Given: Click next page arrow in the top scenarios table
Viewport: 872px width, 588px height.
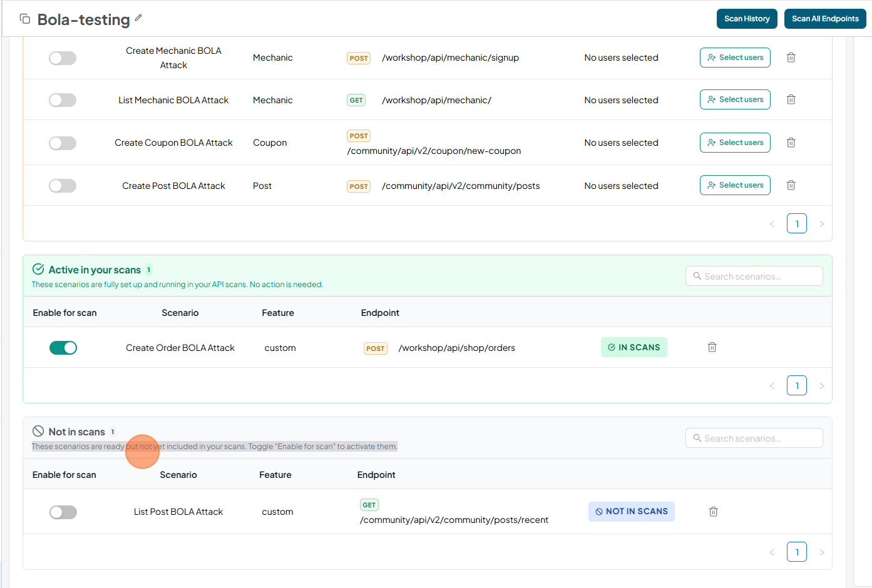Looking at the screenshot, I should [x=821, y=224].
